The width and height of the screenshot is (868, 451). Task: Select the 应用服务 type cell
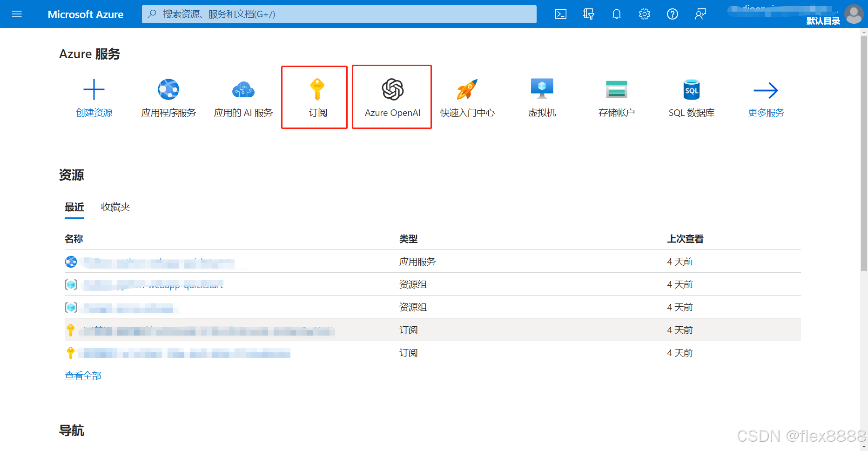tap(417, 262)
